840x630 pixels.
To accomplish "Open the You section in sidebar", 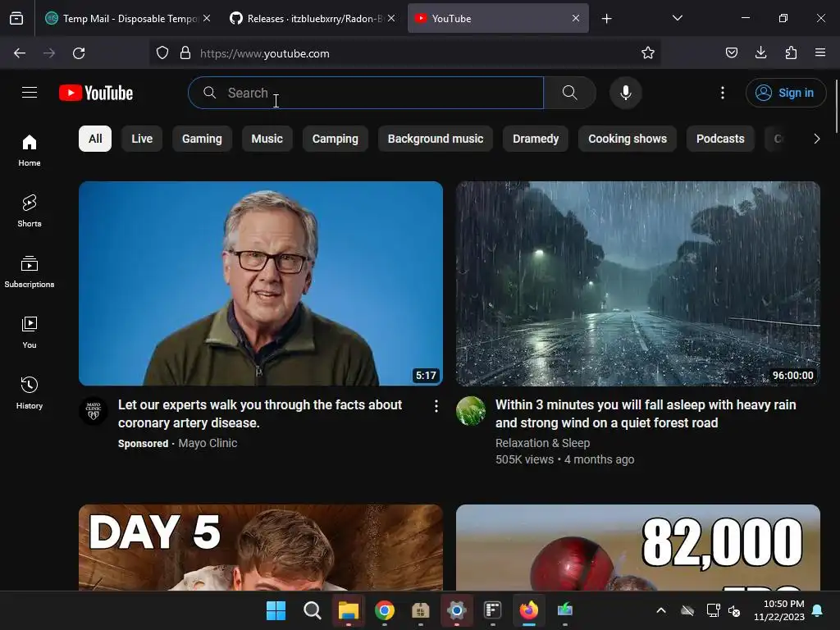I will coord(30,332).
